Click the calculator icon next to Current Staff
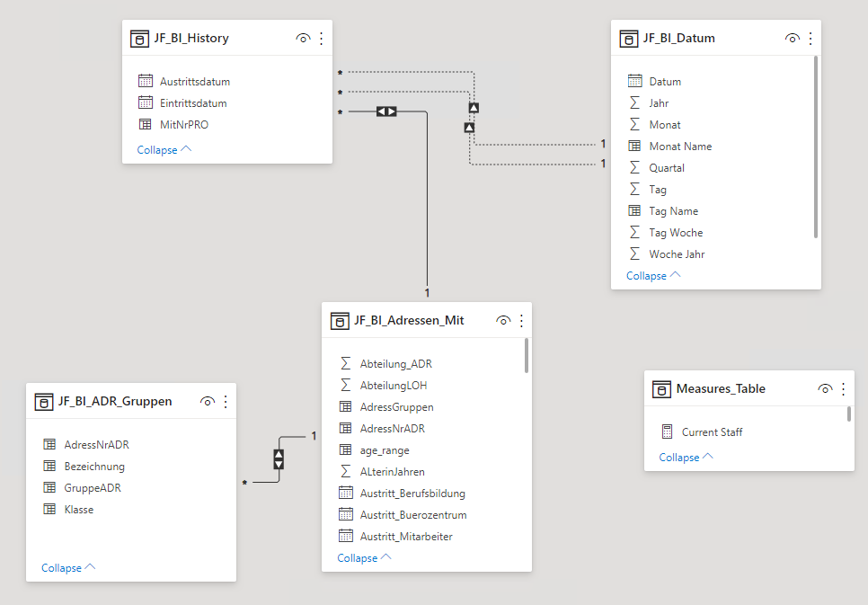The image size is (868, 605). [x=667, y=432]
